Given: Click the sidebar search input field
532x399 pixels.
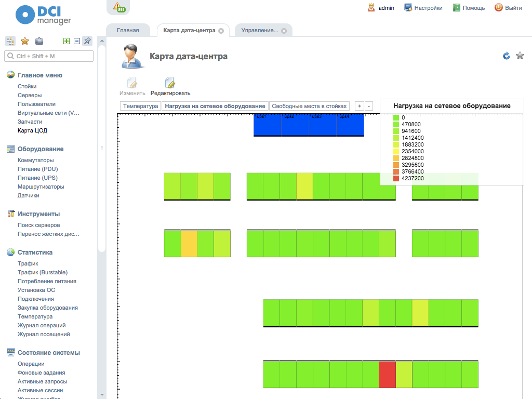Looking at the screenshot, I should (x=49, y=56).
